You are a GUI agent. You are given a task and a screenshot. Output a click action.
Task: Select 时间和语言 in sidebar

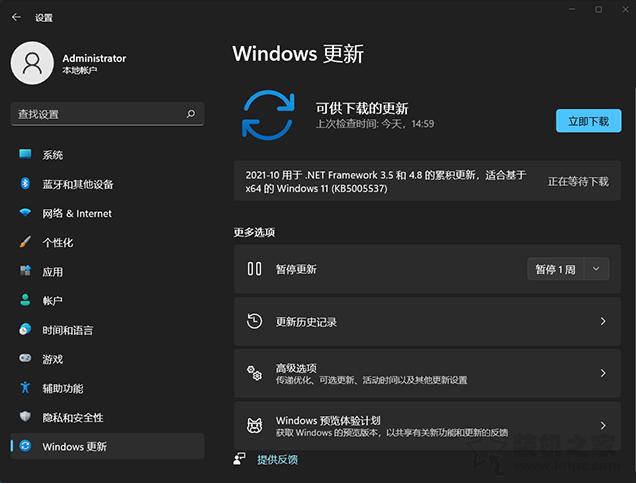(x=107, y=329)
